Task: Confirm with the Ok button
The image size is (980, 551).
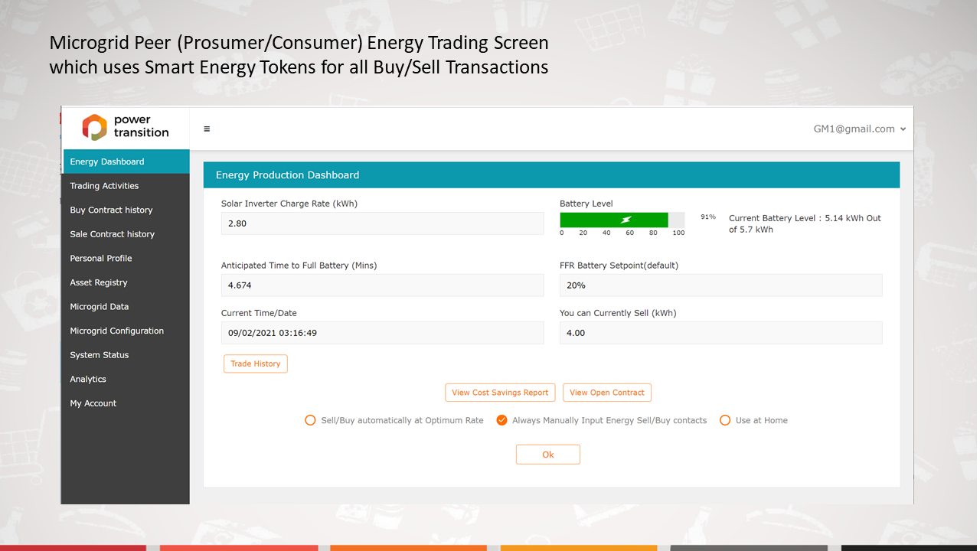Action: click(548, 455)
